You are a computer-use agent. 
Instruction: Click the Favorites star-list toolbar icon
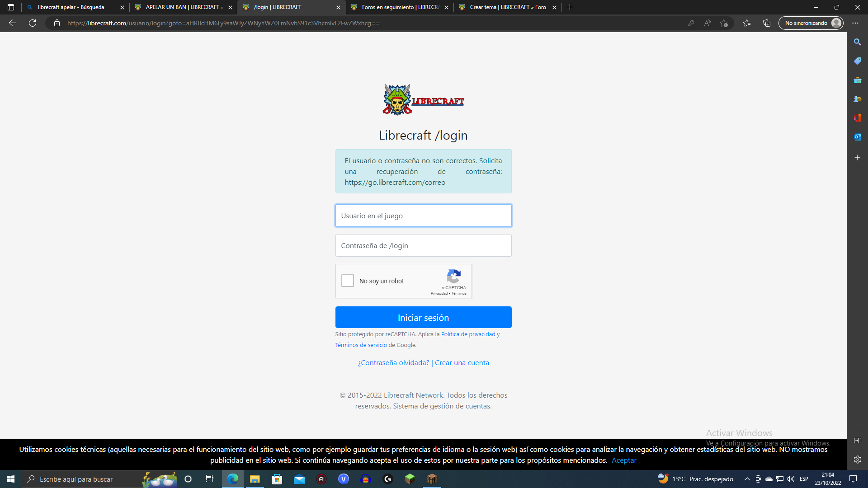(x=746, y=23)
